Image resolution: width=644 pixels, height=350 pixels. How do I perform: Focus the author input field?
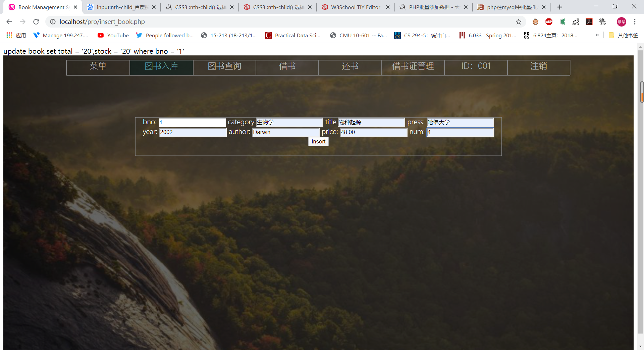coord(286,132)
